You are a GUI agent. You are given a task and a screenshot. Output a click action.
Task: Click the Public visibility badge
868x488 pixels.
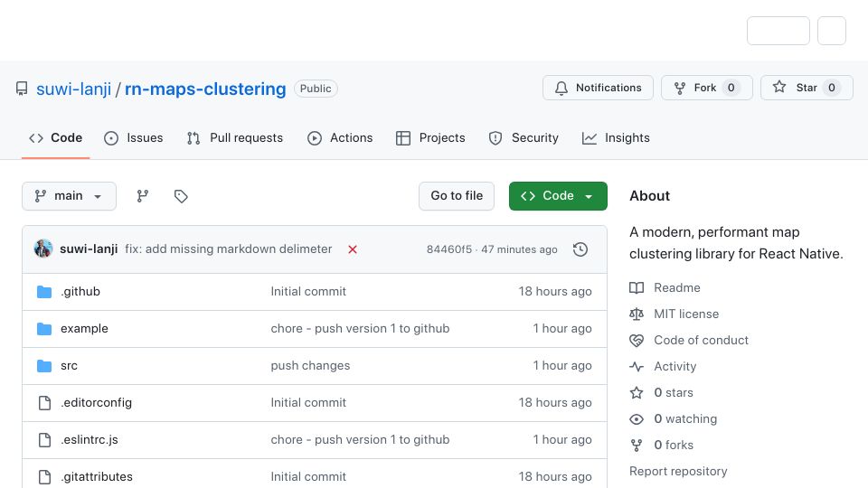pos(316,89)
